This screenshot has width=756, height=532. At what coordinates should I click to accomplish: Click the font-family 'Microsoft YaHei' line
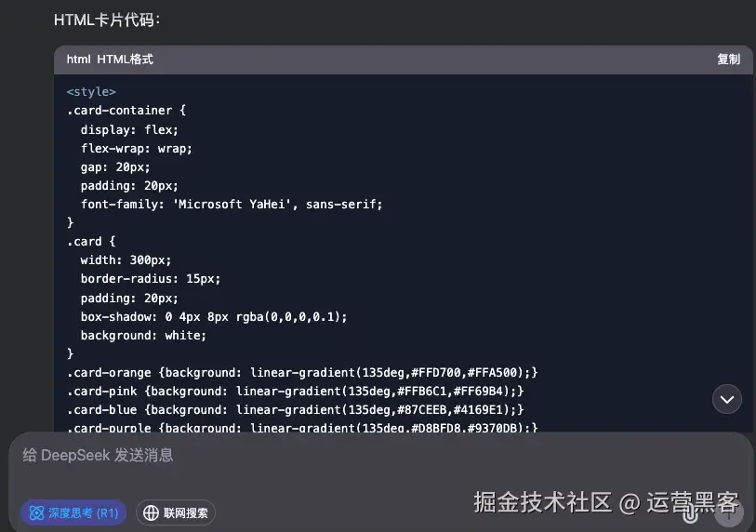(x=232, y=204)
